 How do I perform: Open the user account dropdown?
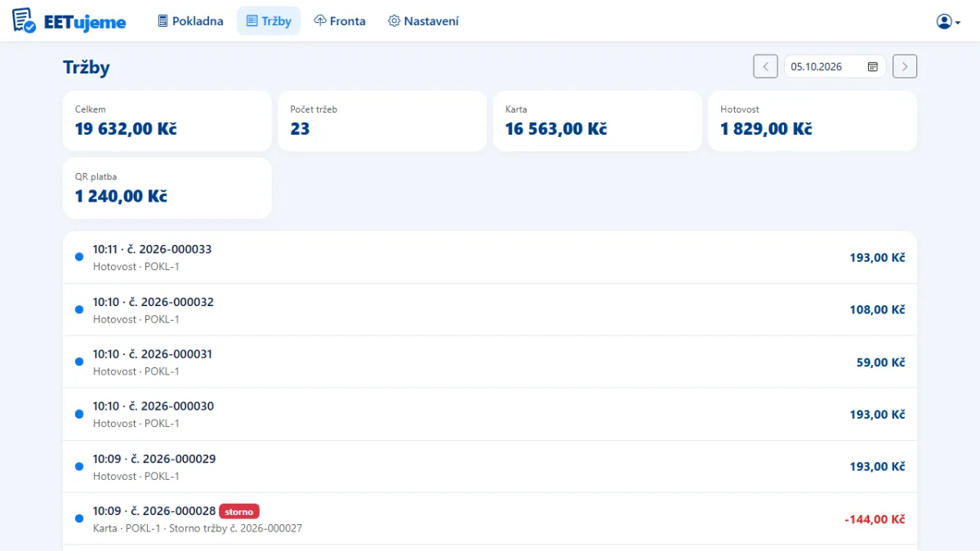tap(948, 21)
